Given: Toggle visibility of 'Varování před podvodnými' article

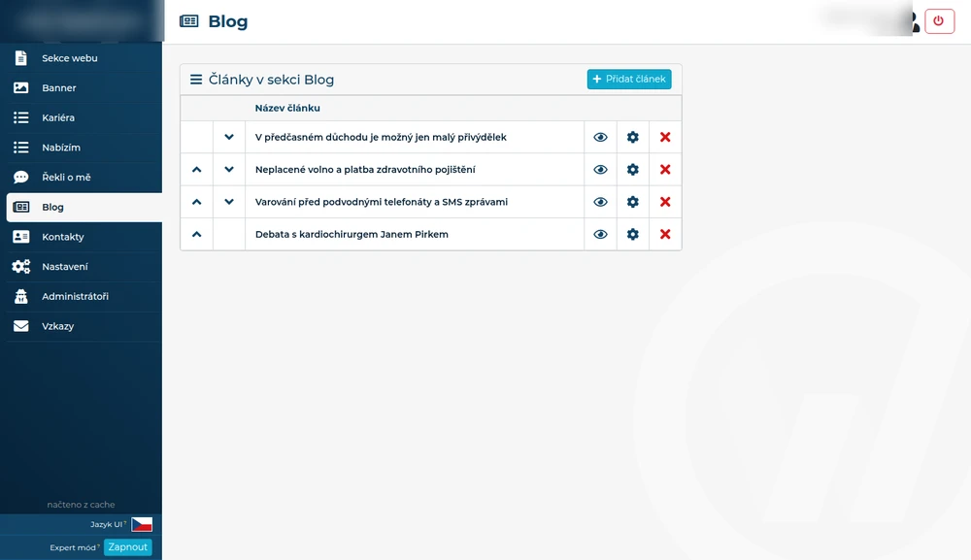Looking at the screenshot, I should point(600,202).
